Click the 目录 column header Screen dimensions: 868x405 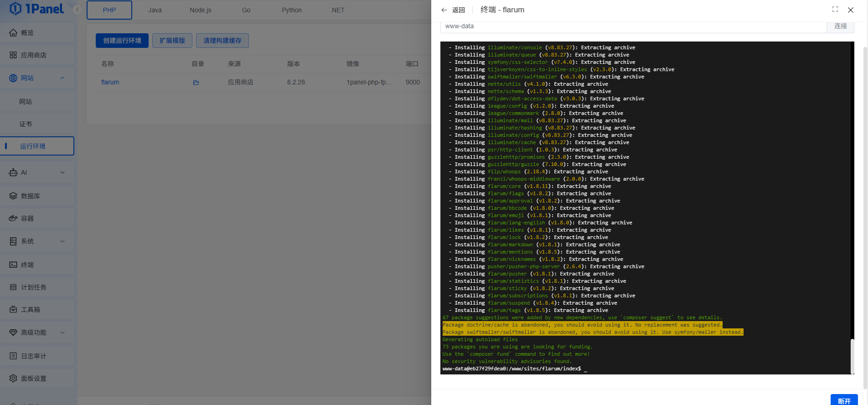click(x=198, y=64)
